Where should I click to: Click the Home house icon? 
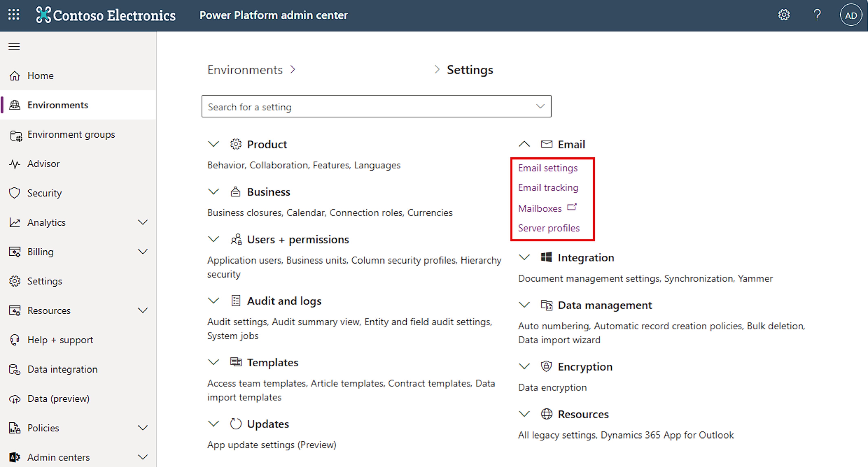coord(14,76)
